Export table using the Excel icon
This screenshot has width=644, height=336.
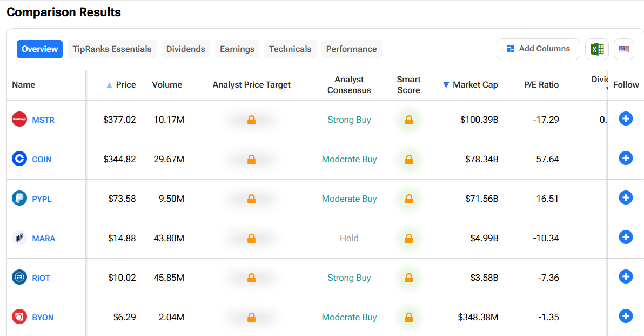(x=597, y=49)
